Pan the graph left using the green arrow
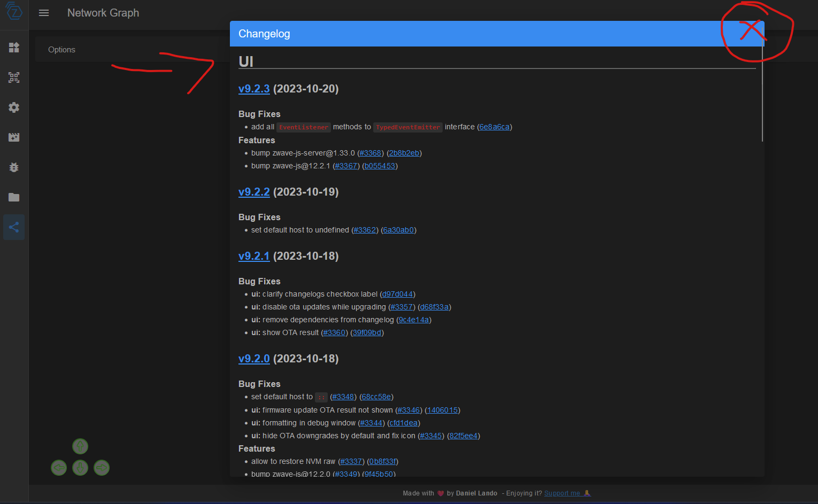The height and width of the screenshot is (504, 818). [x=58, y=467]
